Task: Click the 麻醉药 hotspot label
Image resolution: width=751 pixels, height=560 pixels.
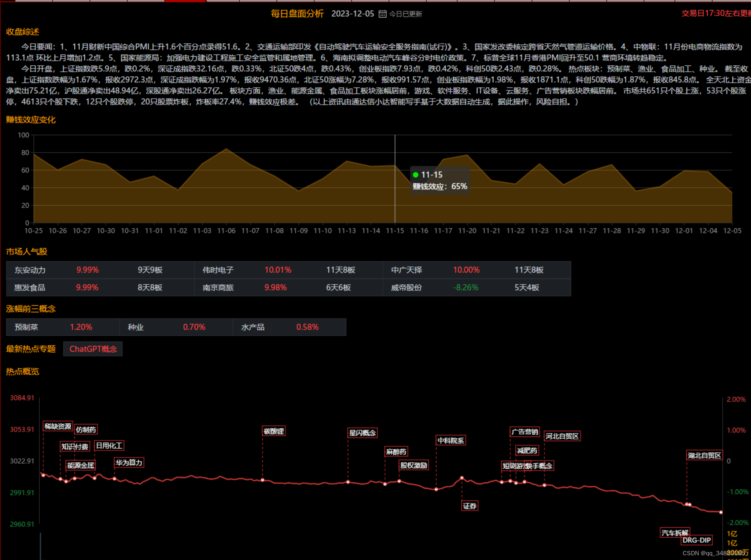Action: click(396, 452)
